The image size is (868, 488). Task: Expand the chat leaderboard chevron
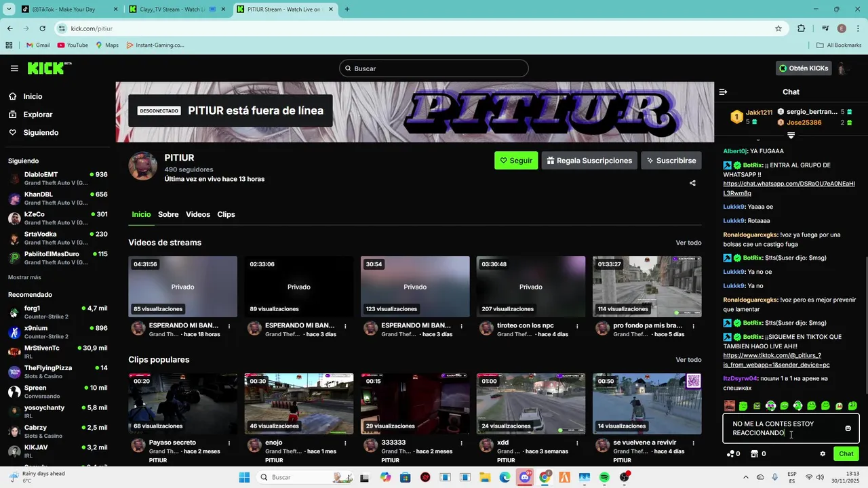point(791,136)
